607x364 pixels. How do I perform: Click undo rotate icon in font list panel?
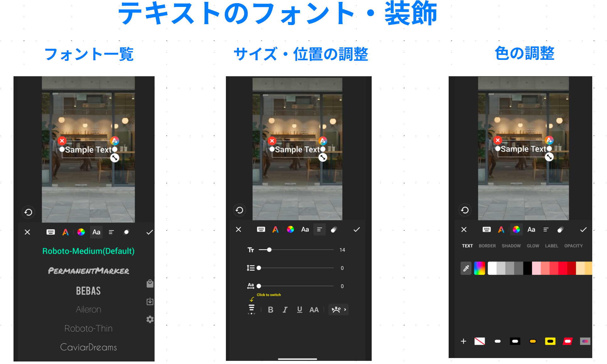pyautogui.click(x=28, y=212)
